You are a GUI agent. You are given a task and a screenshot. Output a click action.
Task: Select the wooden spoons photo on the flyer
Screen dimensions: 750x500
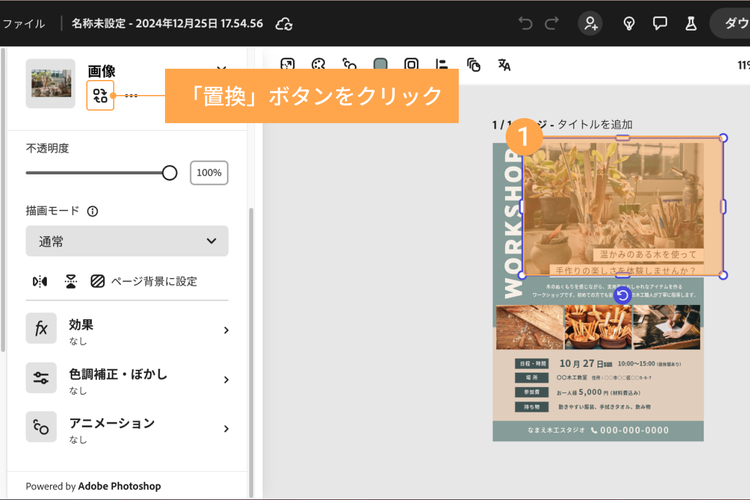(598, 327)
